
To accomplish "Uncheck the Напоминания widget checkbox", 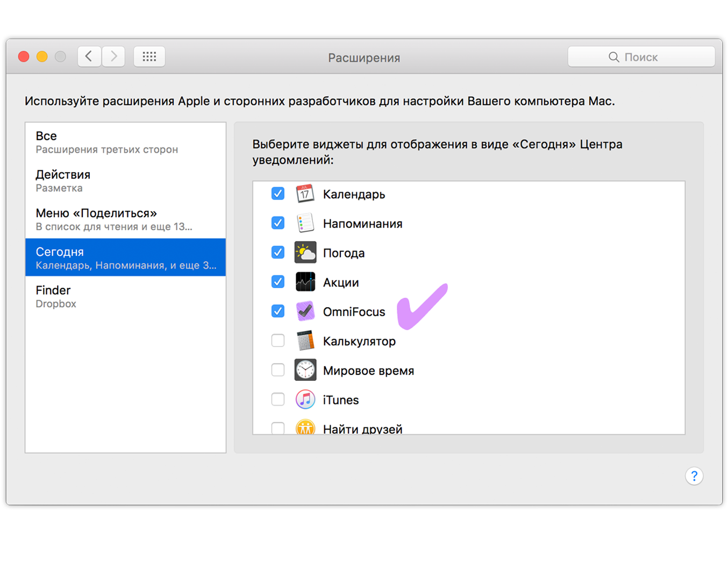I will (x=278, y=223).
